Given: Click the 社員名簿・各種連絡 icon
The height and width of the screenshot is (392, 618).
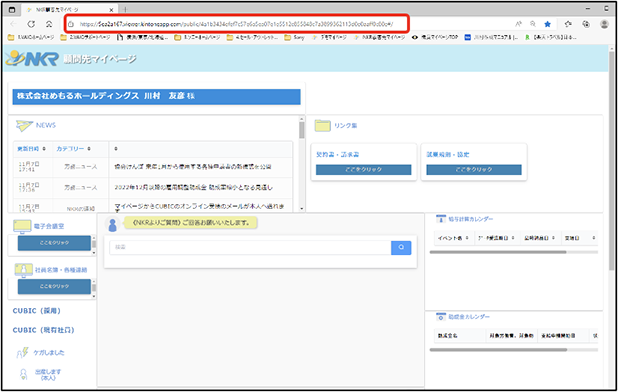Looking at the screenshot, I should tap(23, 270).
